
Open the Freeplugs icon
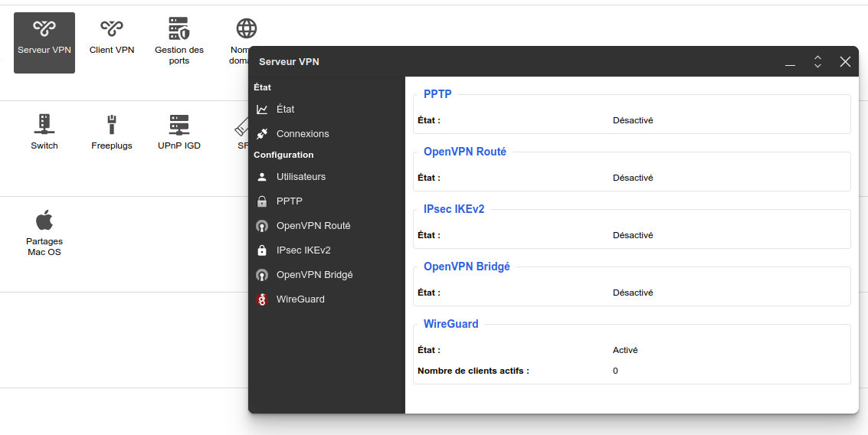[112, 132]
